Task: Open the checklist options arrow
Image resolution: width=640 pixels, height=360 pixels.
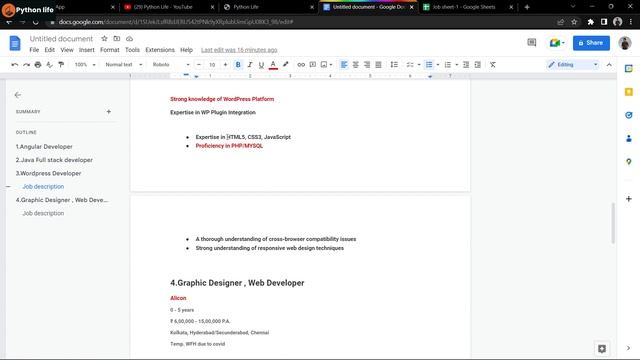Action: click(x=419, y=64)
